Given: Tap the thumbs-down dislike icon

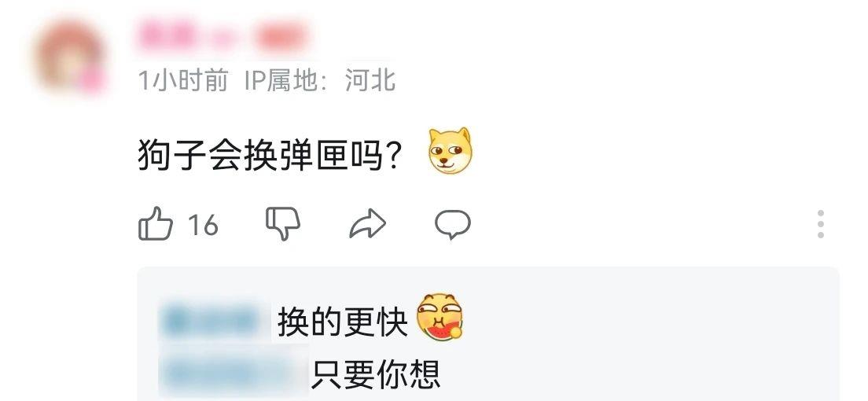Looking at the screenshot, I should pos(283,224).
